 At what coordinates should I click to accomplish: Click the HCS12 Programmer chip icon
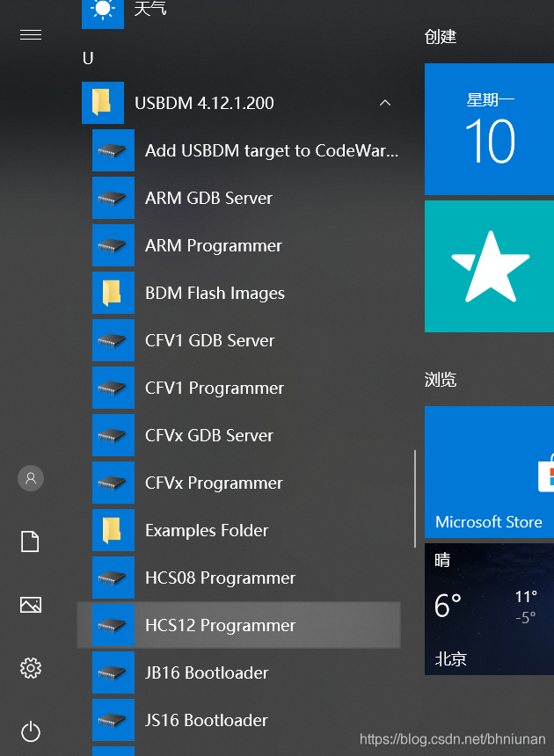(113, 625)
